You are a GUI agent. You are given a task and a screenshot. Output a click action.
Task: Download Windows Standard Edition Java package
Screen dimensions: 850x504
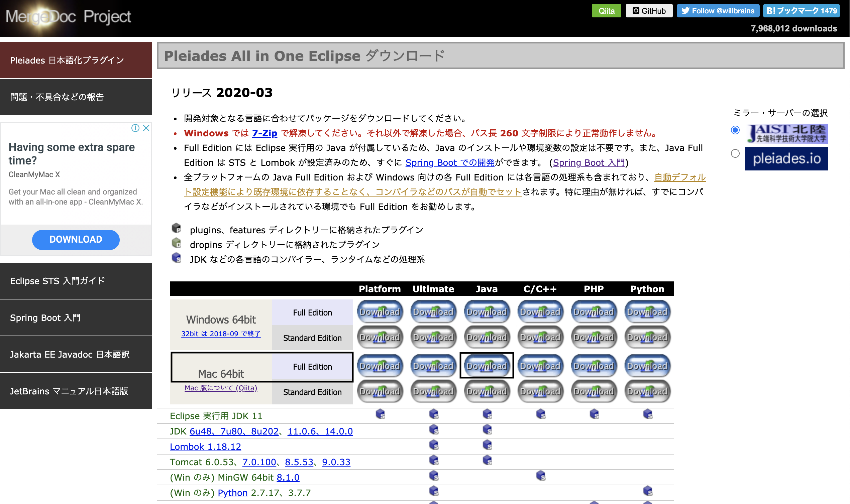tap(487, 337)
